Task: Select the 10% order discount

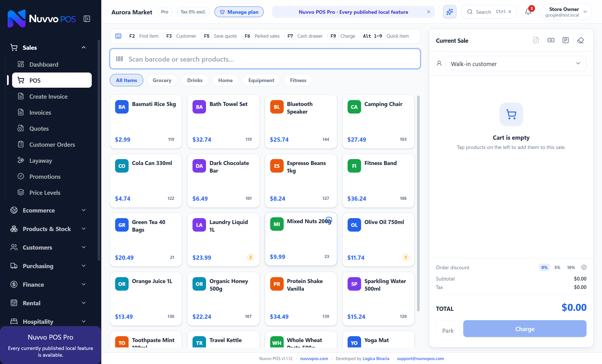Action: pyautogui.click(x=571, y=267)
